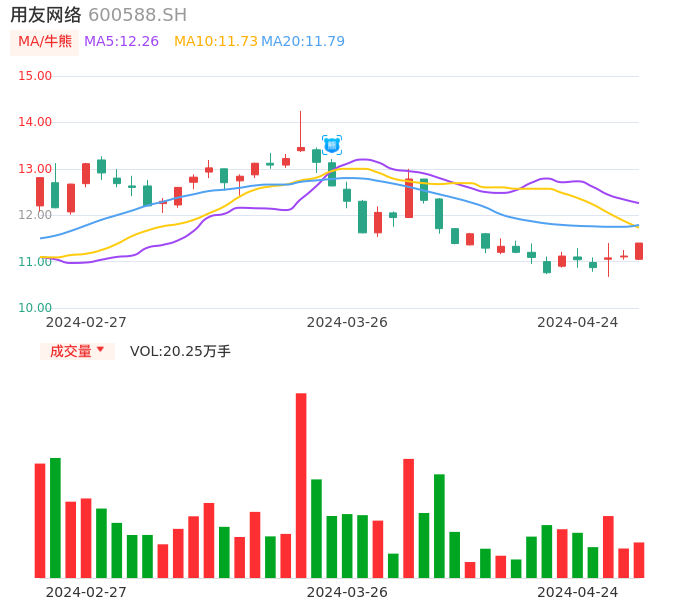Click the VOL:20.25万手 volume readout

click(180, 351)
